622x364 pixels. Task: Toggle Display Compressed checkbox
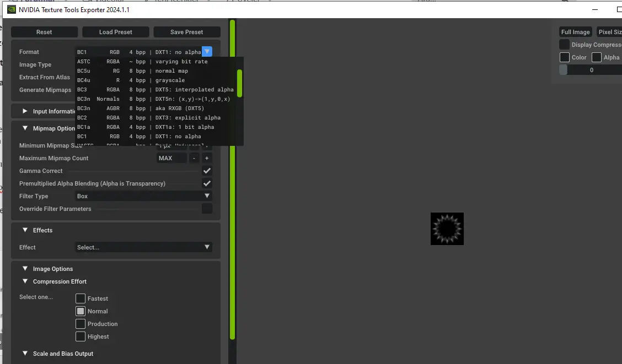564,45
